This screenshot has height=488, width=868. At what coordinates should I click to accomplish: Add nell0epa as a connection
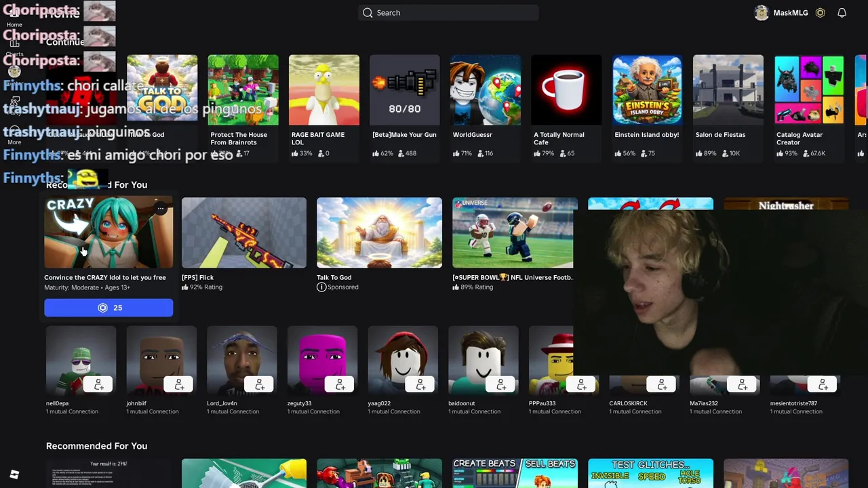click(x=98, y=384)
